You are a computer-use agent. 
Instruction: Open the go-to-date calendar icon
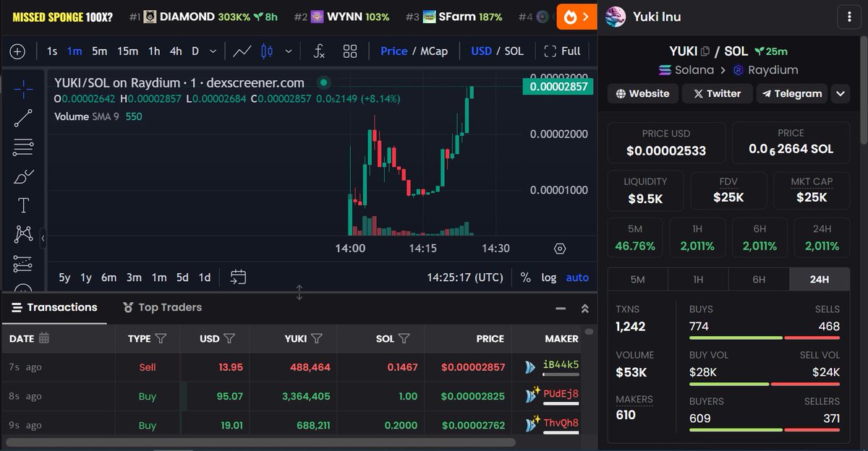pyautogui.click(x=239, y=277)
